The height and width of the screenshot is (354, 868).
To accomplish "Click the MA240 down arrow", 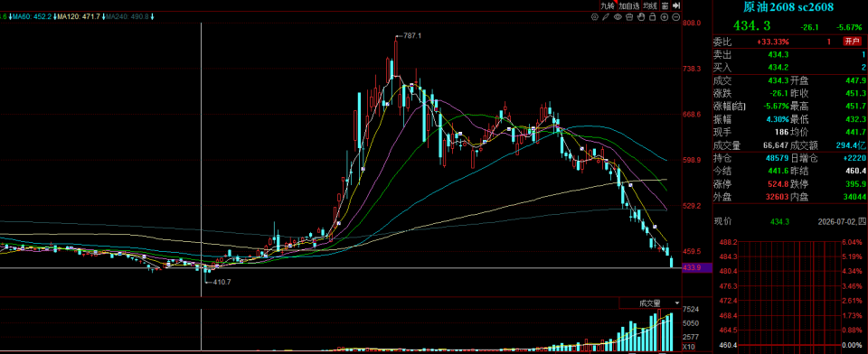I will (x=152, y=16).
